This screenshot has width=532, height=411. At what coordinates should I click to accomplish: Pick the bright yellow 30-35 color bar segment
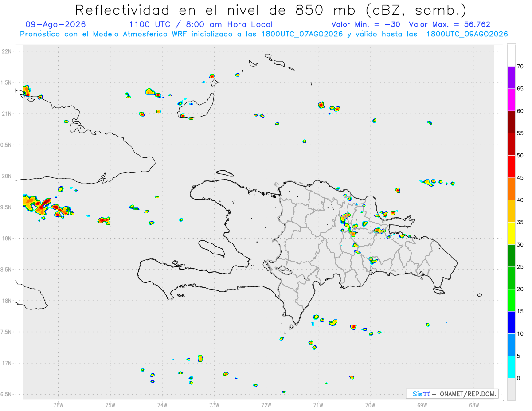[x=511, y=233]
